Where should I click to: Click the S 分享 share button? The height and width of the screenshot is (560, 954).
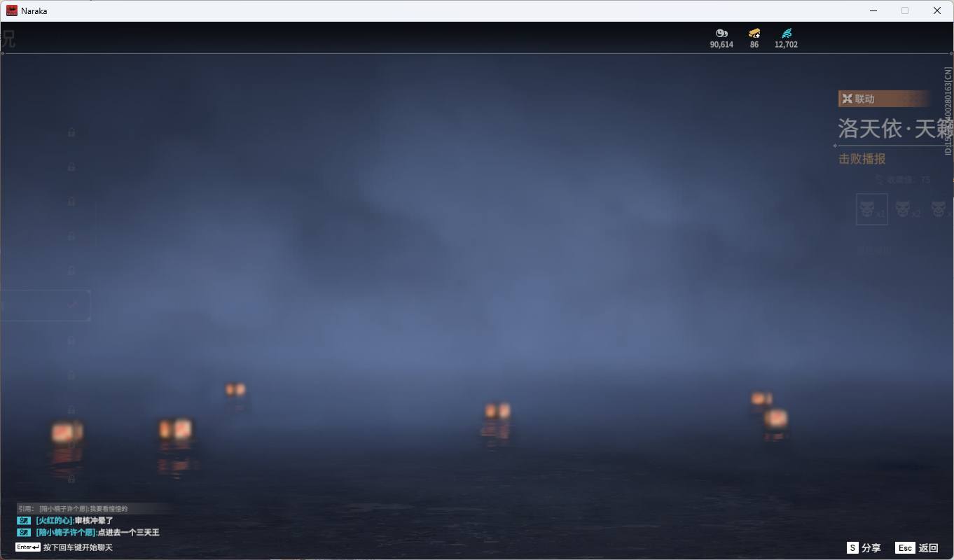point(864,548)
